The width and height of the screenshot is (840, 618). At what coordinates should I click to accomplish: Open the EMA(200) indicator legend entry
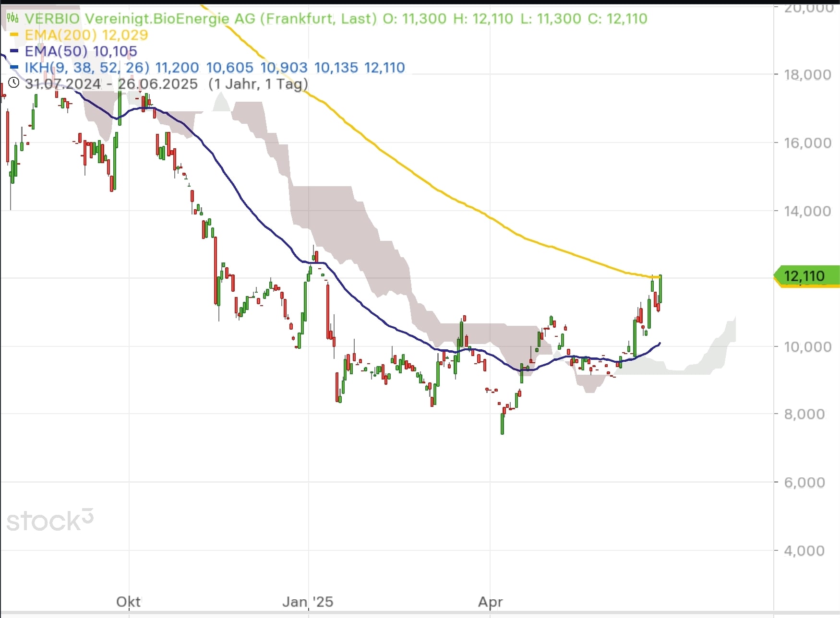[86, 35]
